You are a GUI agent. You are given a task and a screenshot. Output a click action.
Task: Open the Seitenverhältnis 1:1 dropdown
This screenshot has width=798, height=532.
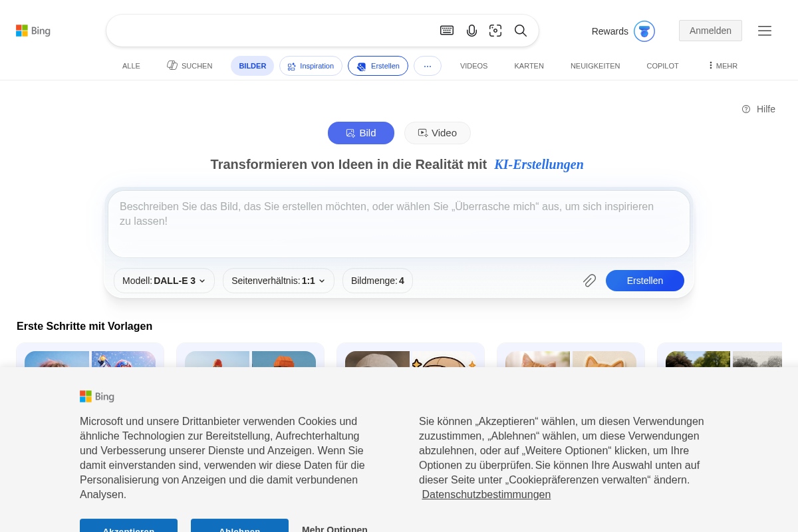[278, 281]
